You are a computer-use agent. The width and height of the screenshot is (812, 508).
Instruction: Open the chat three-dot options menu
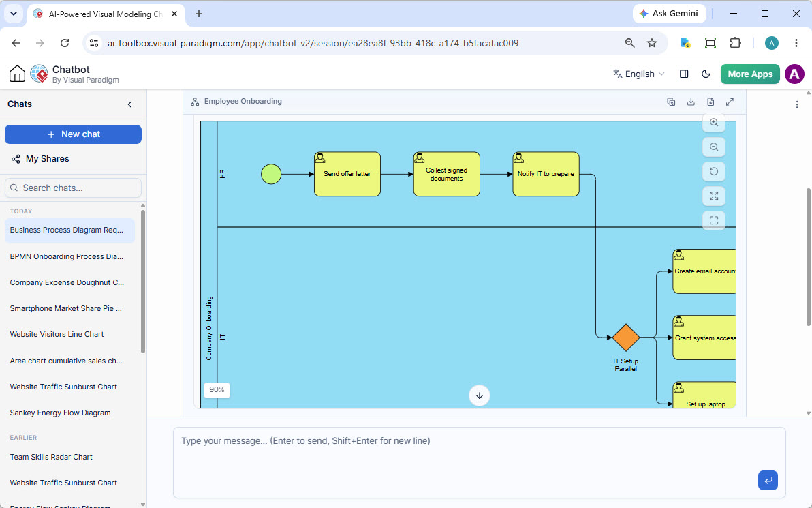click(797, 105)
